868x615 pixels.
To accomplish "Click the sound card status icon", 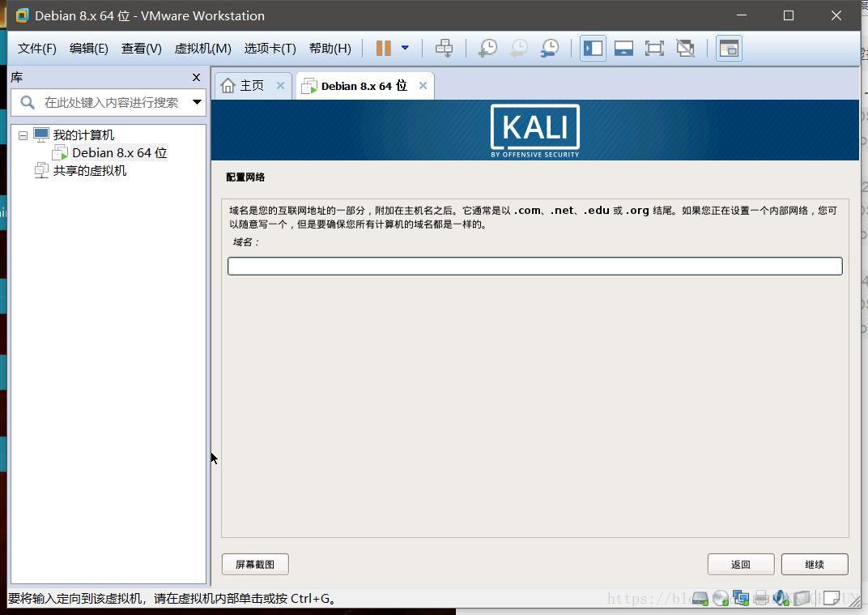I will 781,598.
